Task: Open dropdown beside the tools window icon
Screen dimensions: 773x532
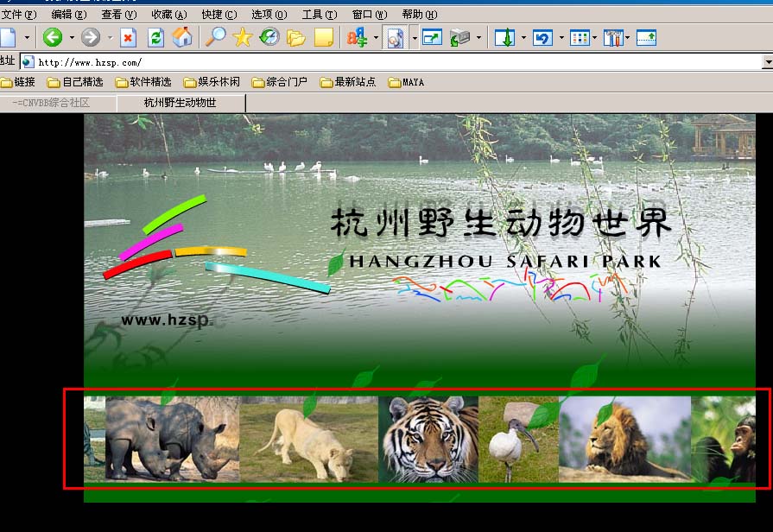Action: click(628, 37)
